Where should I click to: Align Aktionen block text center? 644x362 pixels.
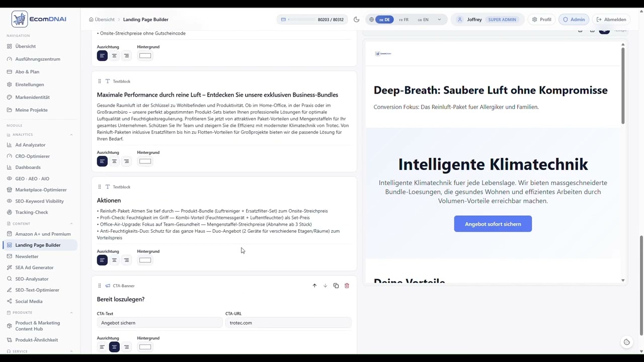[x=114, y=260]
